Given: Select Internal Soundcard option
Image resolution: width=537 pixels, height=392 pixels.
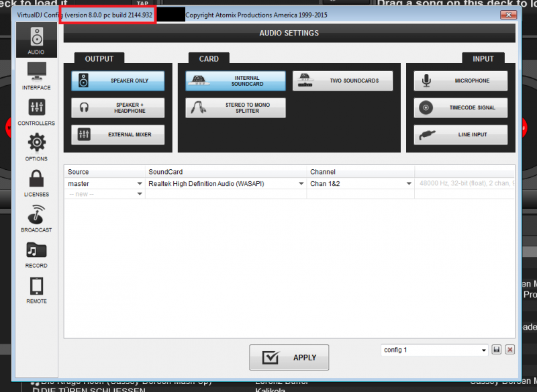Looking at the screenshot, I should pyautogui.click(x=236, y=81).
